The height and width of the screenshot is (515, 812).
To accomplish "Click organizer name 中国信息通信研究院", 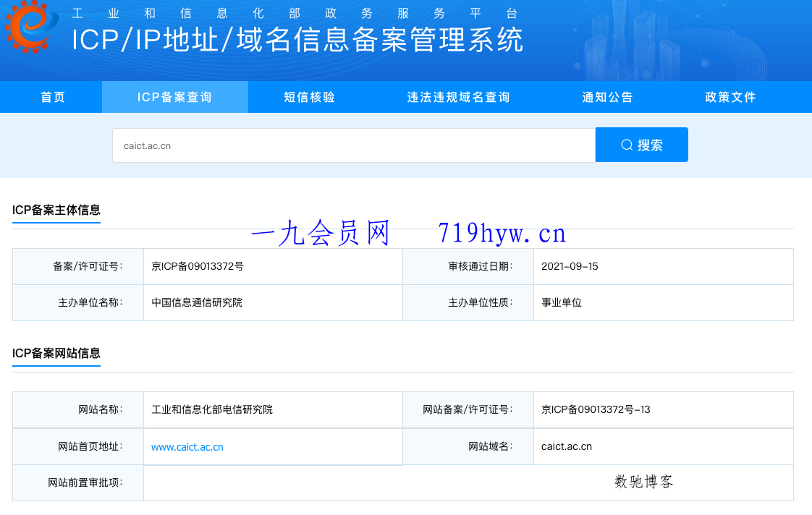I will [197, 303].
